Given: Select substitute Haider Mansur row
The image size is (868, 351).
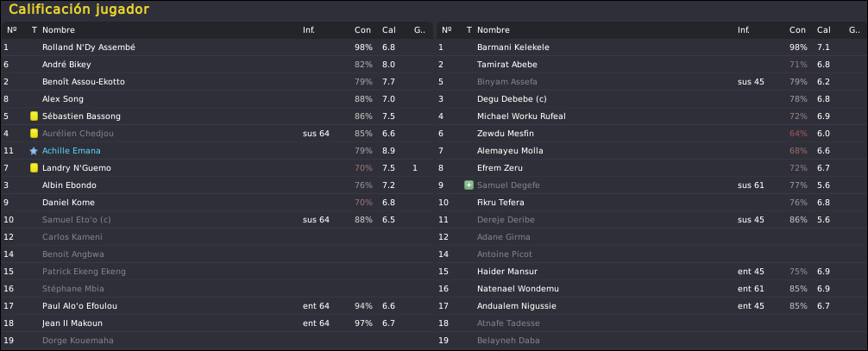Looking at the screenshot, I should pos(651,272).
